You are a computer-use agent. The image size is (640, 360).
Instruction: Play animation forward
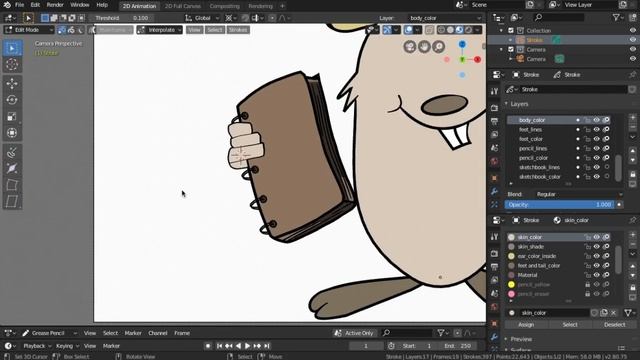click(248, 346)
